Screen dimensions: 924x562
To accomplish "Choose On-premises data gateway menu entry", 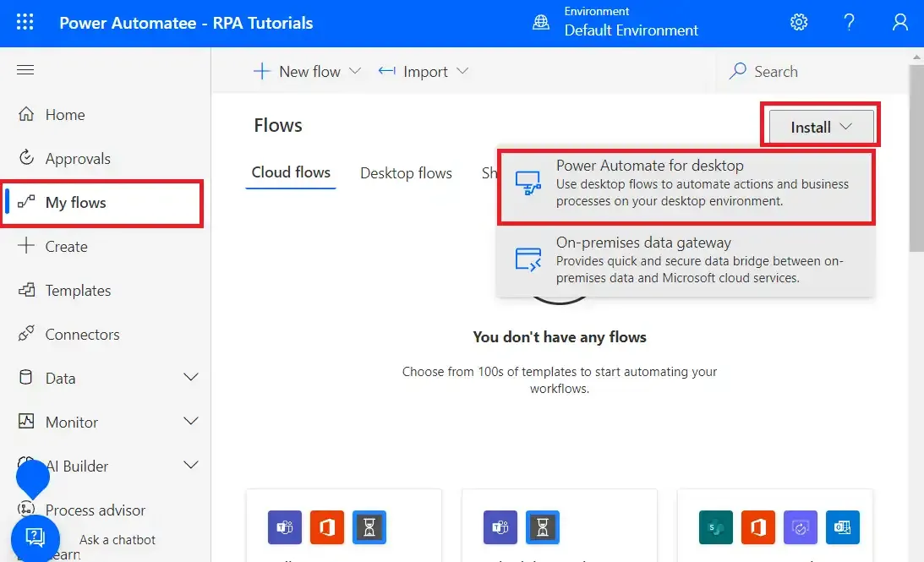I will pyautogui.click(x=686, y=261).
